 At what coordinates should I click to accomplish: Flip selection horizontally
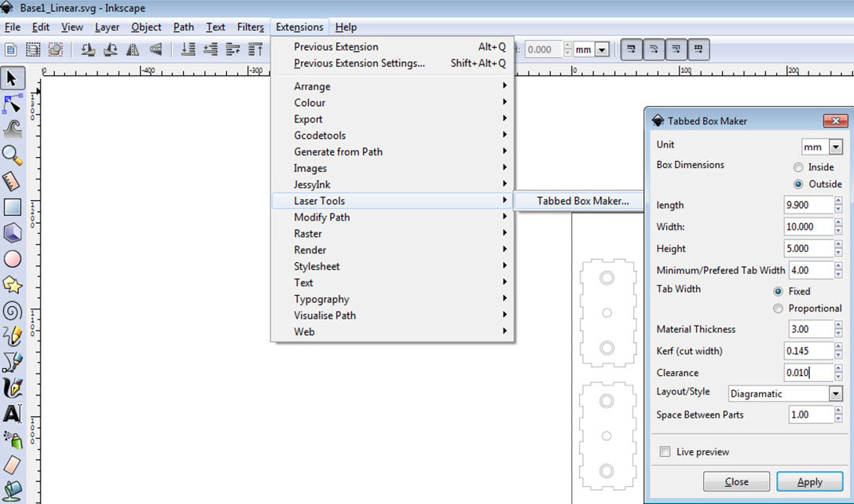pos(132,49)
